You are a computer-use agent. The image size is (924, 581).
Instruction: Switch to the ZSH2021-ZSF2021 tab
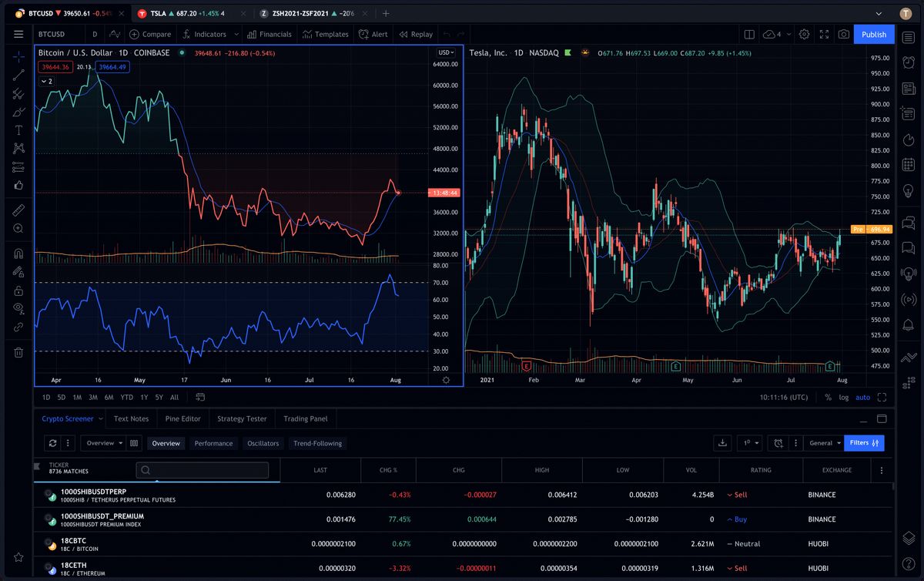pos(314,13)
